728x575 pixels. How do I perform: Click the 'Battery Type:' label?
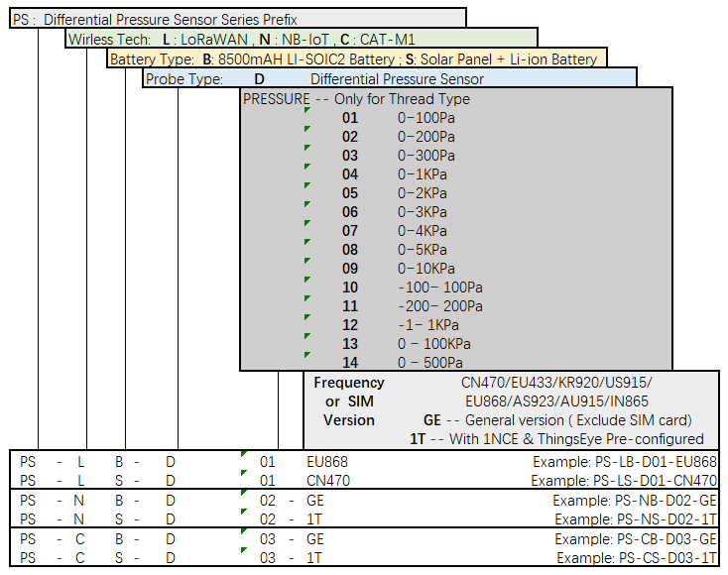click(x=152, y=59)
